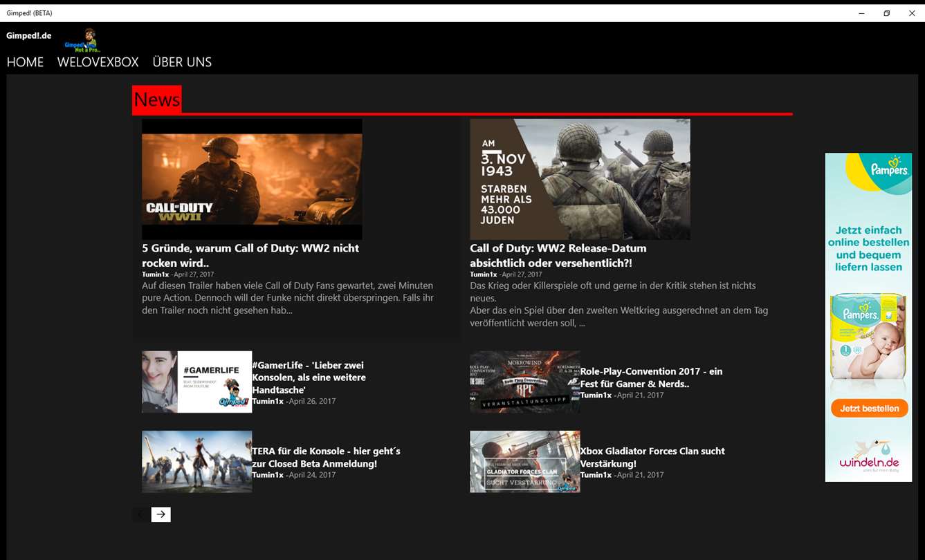Image resolution: width=925 pixels, height=560 pixels.
Task: Open 'Xbox Gladiator Forces Clan sucht Verstärkung' headline
Action: point(652,457)
